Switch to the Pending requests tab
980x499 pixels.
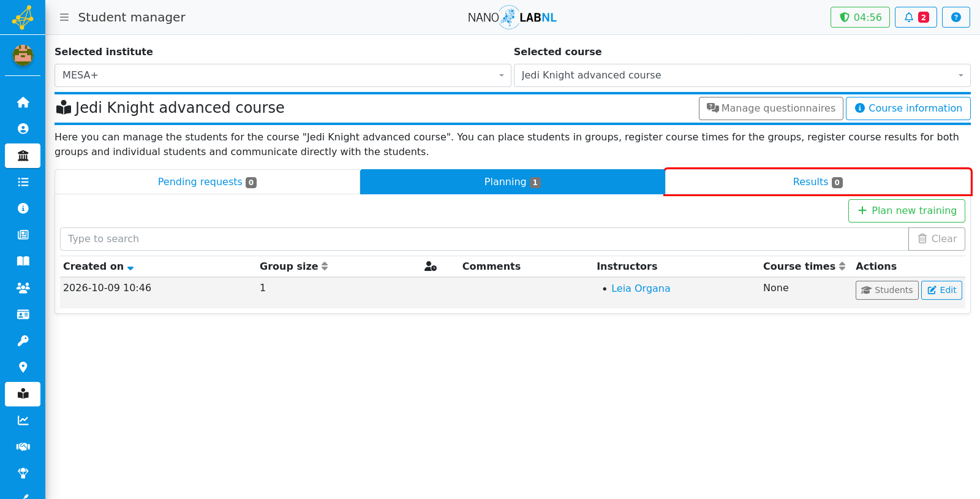(207, 182)
